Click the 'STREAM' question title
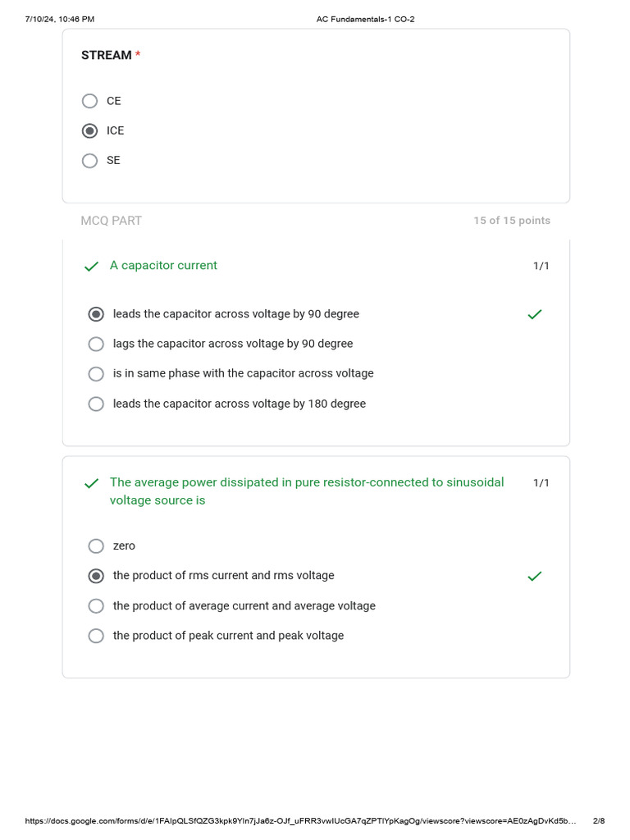Image resolution: width=630 pixels, height=840 pixels. point(107,55)
